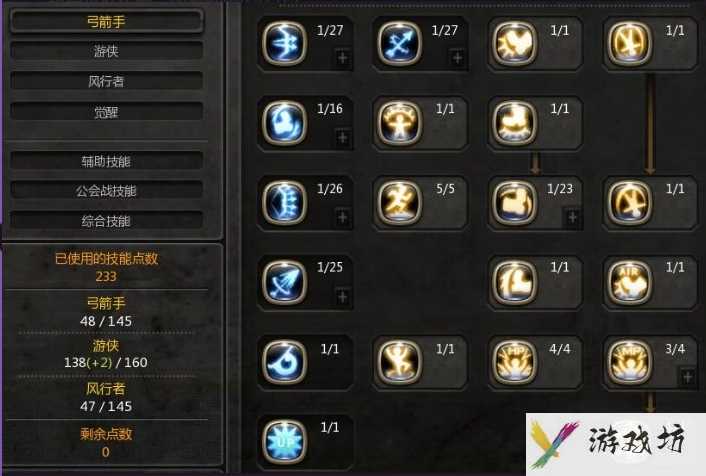
Task: Switch to the 游侠 skill tab
Action: click(x=106, y=51)
